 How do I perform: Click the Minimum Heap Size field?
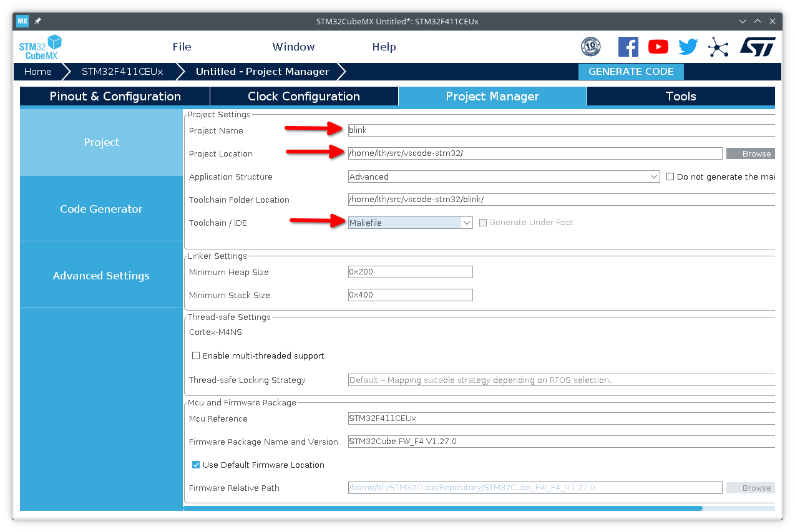click(x=410, y=272)
